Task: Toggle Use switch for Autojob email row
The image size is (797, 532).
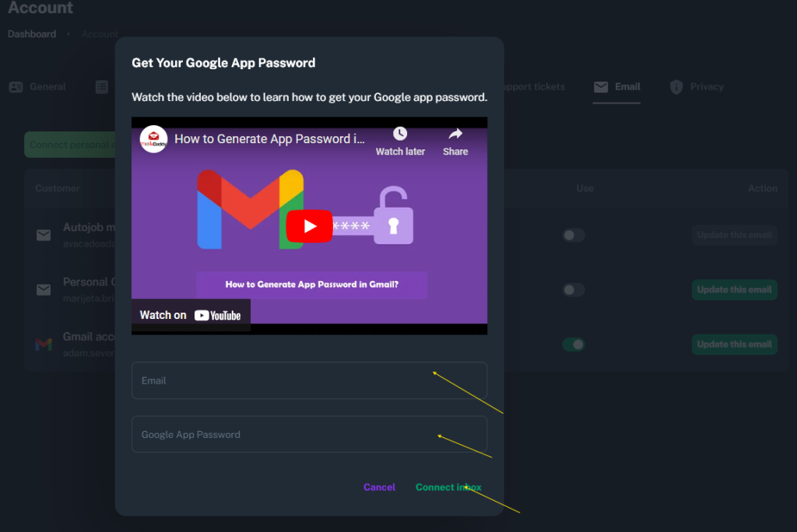Action: click(x=574, y=235)
